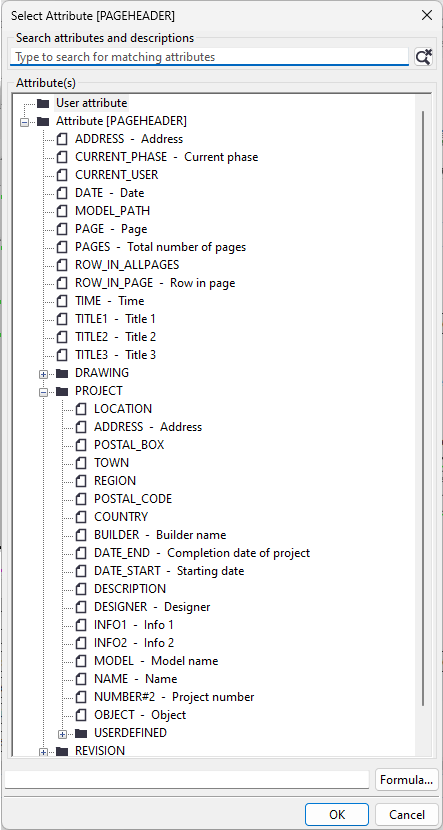Collapse the Attribute [PAGEHEADER] node
443x830 pixels.
coord(24,122)
